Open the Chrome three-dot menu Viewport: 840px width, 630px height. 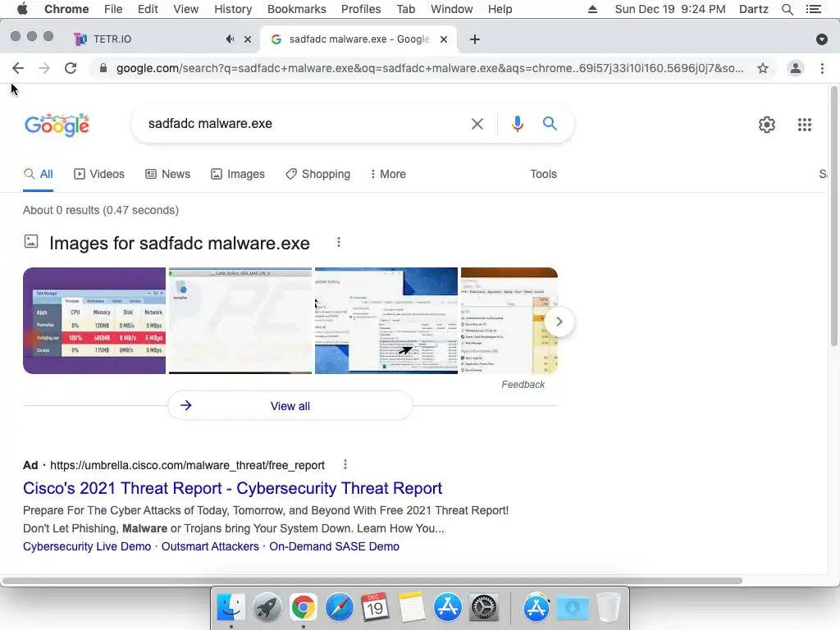(x=822, y=68)
